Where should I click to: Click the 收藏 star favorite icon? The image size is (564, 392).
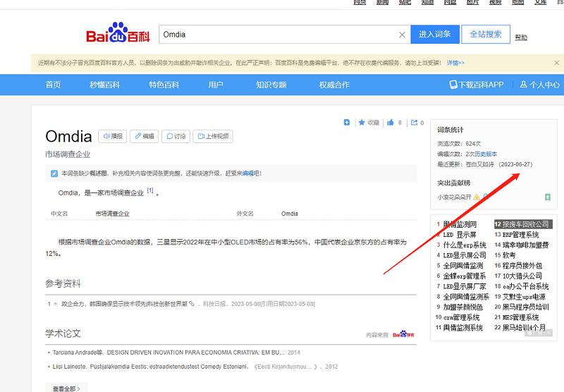(362, 123)
